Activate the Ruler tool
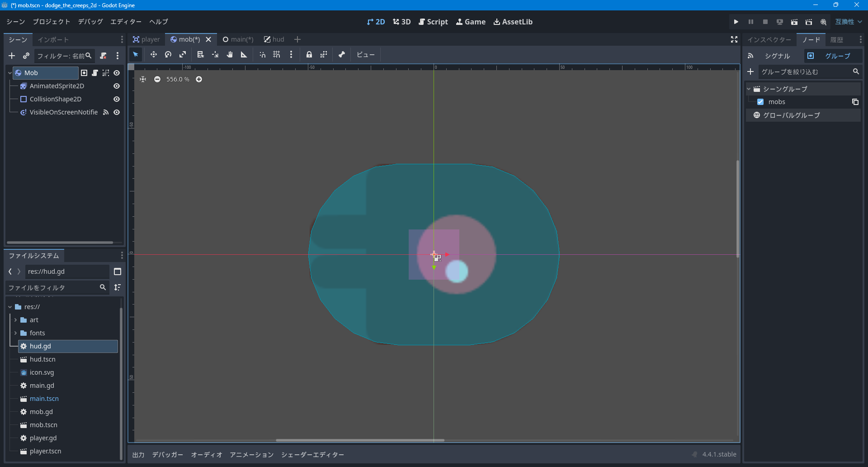Viewport: 868px width, 467px height. pos(244,55)
